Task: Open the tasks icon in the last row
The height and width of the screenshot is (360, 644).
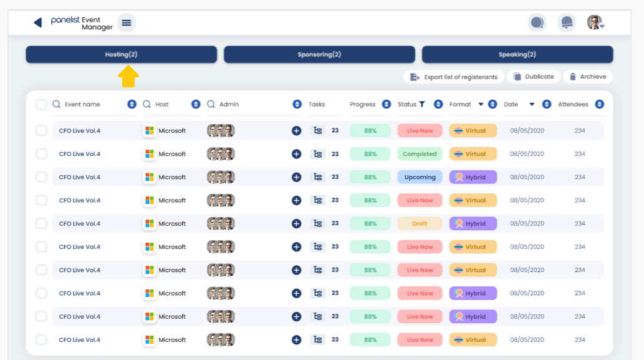Action: (317, 340)
